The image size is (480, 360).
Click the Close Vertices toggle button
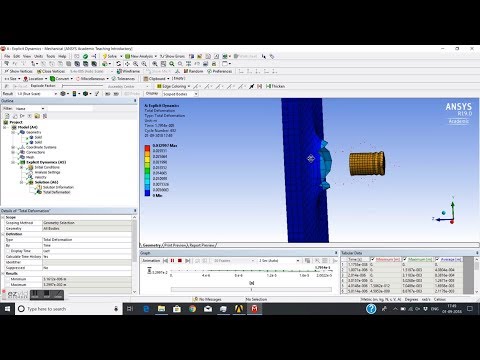(51, 71)
